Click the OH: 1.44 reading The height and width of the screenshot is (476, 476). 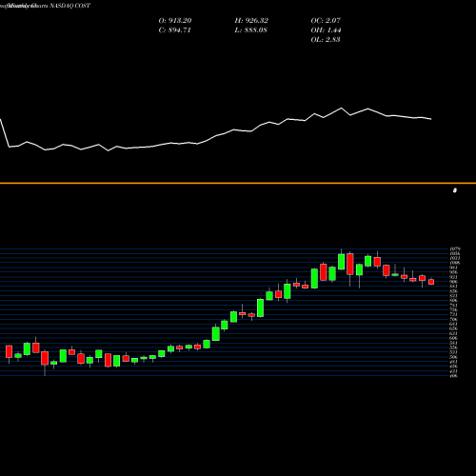[326, 30]
